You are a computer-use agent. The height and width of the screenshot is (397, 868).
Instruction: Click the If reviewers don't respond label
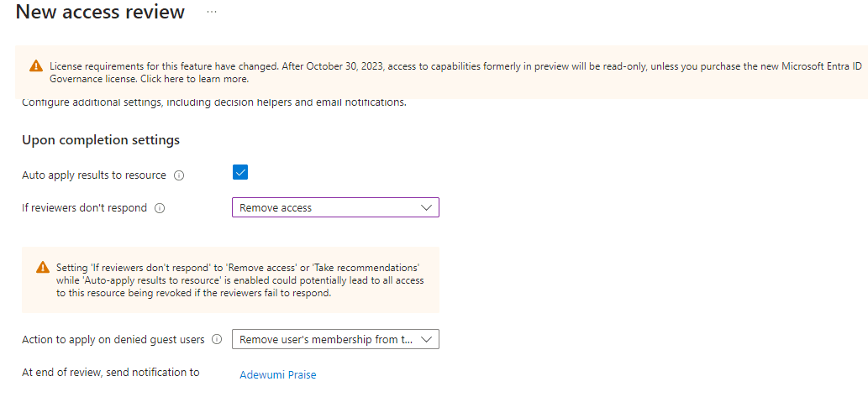click(84, 208)
